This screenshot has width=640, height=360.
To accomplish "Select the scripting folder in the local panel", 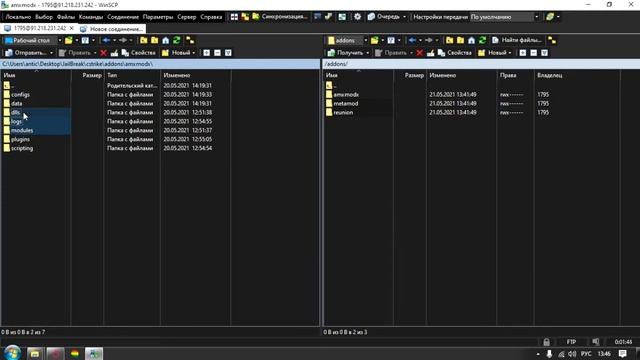I will 22,148.
